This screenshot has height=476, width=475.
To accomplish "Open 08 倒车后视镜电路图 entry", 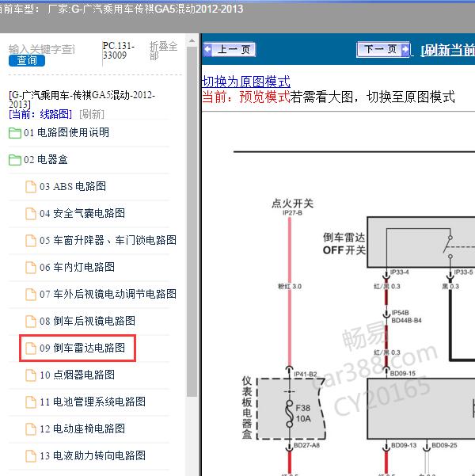I will (87, 321).
